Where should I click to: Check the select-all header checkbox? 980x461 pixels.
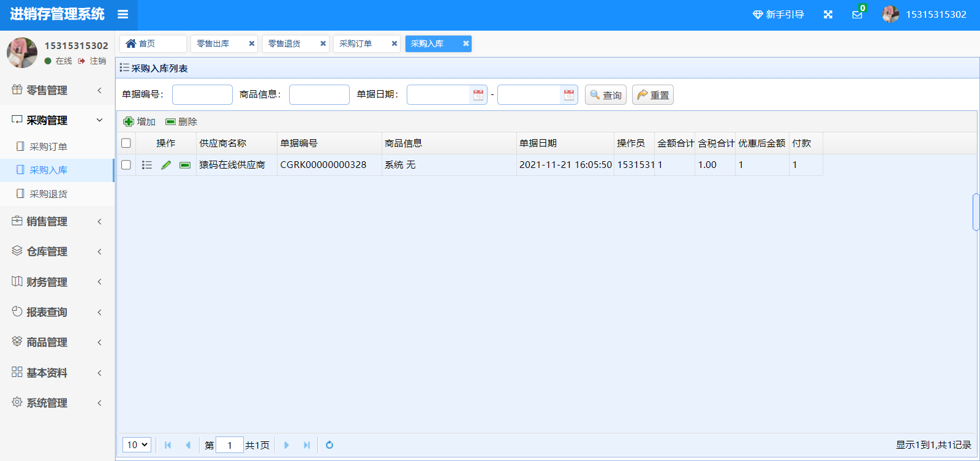coord(126,143)
